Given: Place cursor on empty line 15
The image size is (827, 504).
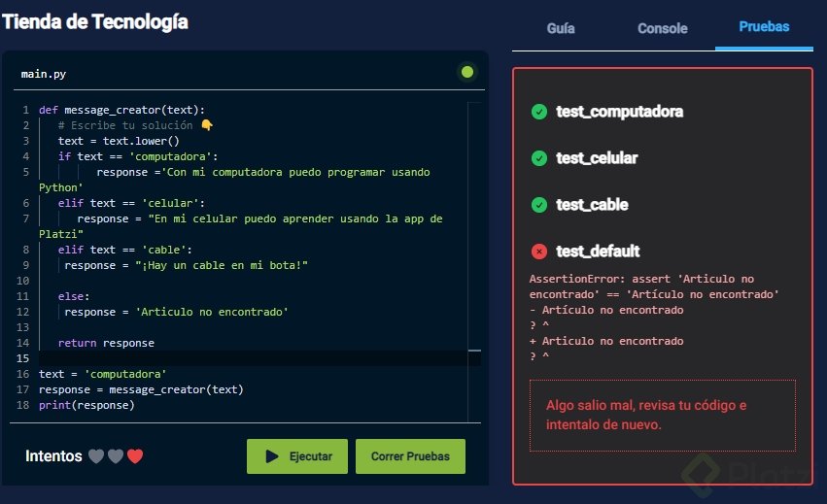Looking at the screenshot, I should click(243, 358).
